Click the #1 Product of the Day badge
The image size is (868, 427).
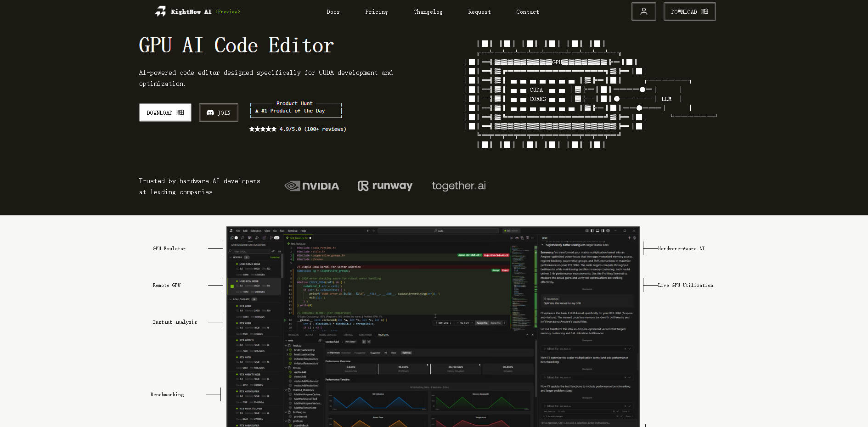(x=296, y=110)
